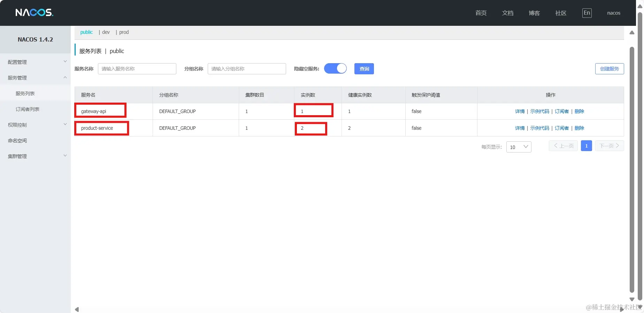This screenshot has height=313, width=644.
Task: Click the NACOS logo
Action: 34,13
